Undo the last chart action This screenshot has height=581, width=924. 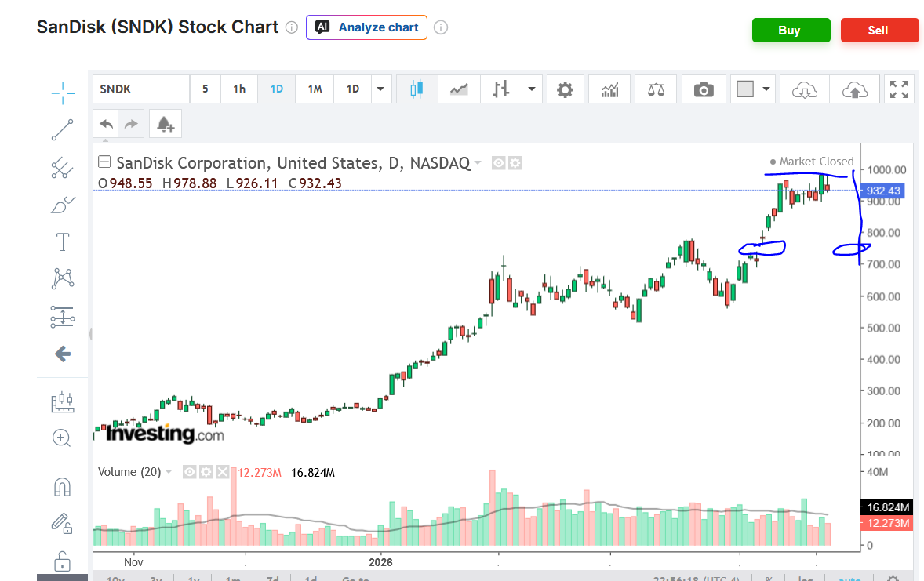(106, 124)
